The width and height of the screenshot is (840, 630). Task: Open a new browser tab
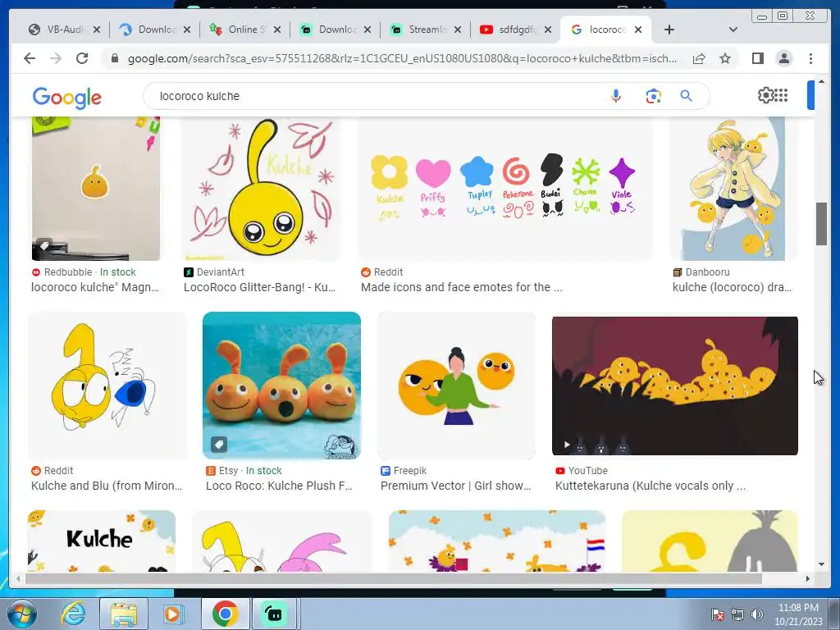point(669,30)
